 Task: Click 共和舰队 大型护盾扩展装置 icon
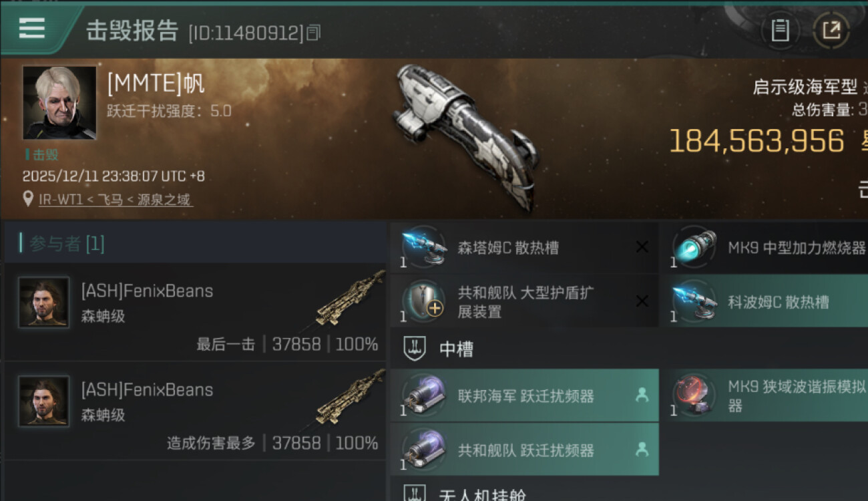pos(423,301)
